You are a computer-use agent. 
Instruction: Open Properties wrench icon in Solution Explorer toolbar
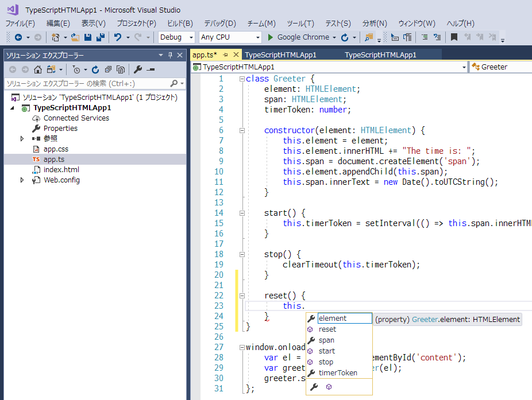tap(138, 69)
